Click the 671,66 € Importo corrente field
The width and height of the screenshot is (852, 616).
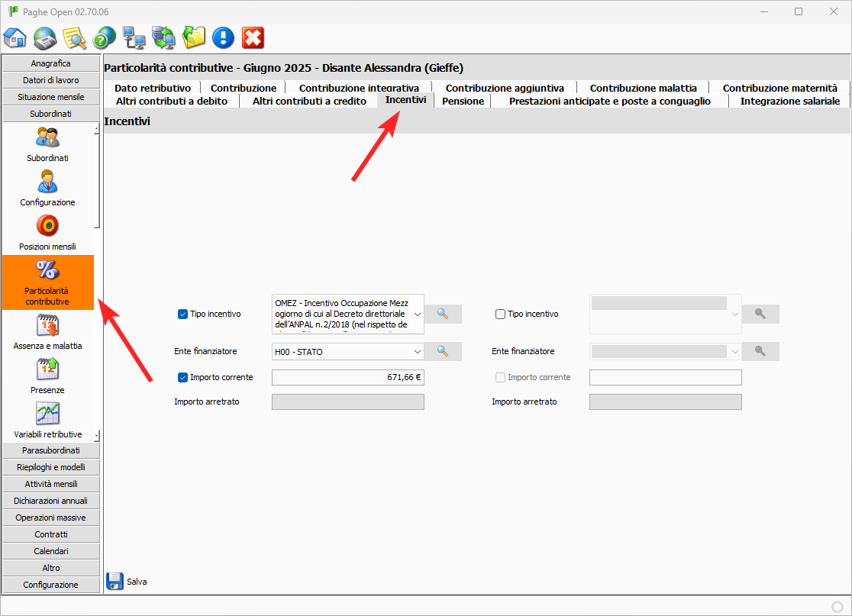(347, 377)
